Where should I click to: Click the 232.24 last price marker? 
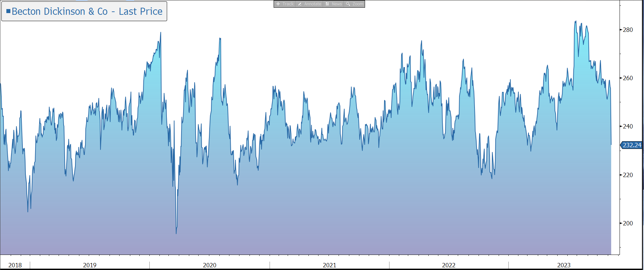pyautogui.click(x=631, y=145)
